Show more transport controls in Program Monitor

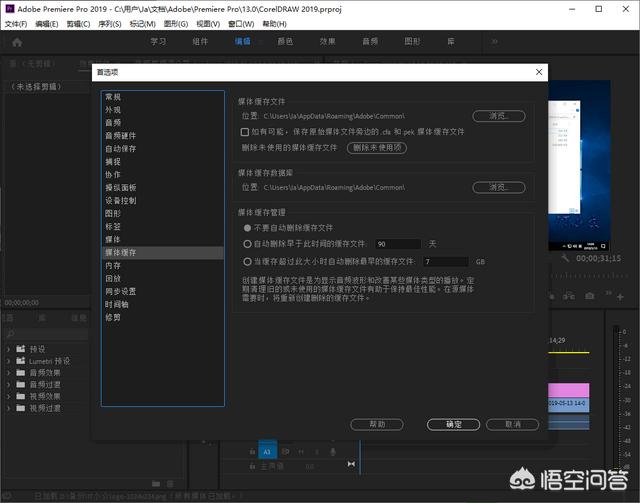608,293
